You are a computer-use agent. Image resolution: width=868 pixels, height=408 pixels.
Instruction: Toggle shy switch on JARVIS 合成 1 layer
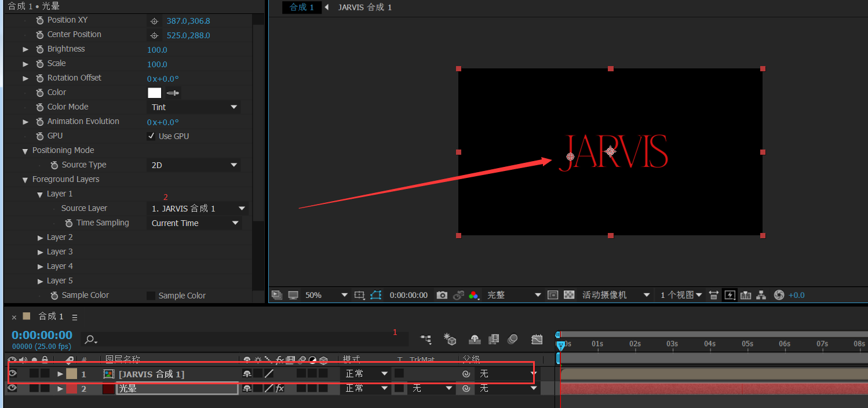247,374
